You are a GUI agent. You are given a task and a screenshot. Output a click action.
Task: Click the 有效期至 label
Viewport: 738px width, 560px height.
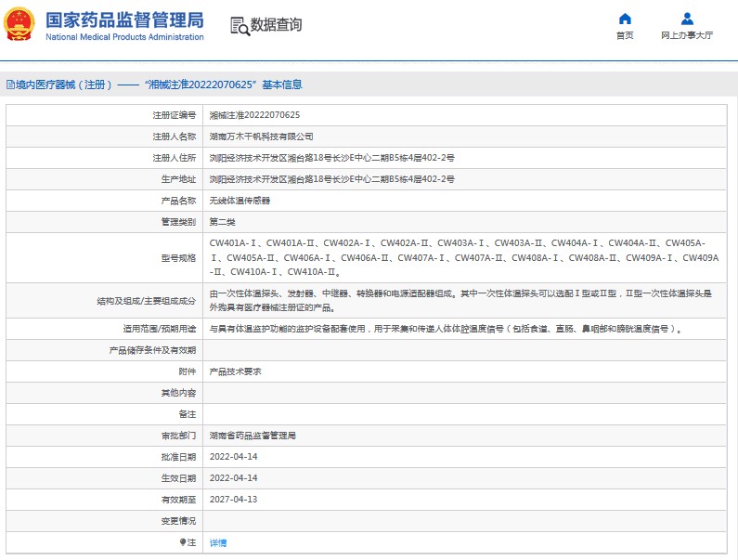pyautogui.click(x=178, y=500)
